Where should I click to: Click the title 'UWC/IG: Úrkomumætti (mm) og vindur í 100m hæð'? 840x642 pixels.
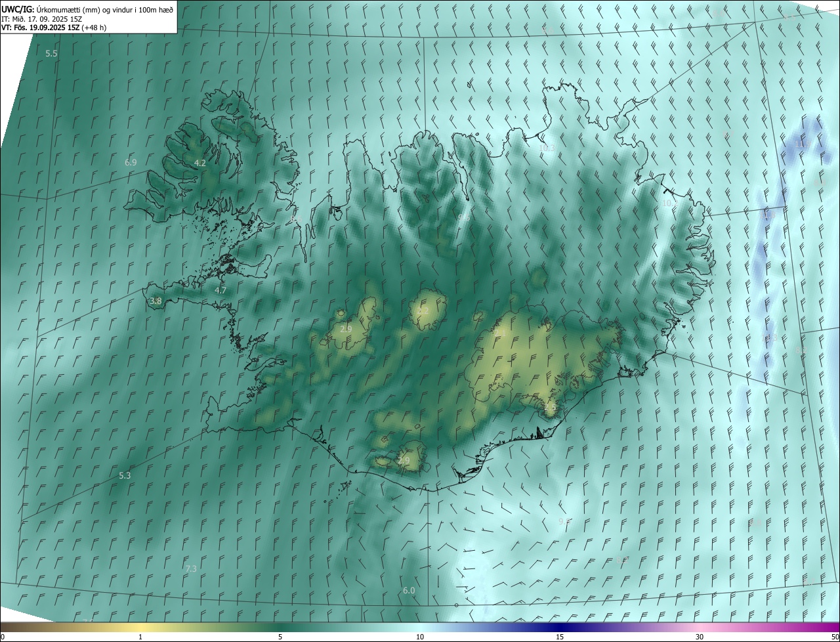(x=87, y=9)
